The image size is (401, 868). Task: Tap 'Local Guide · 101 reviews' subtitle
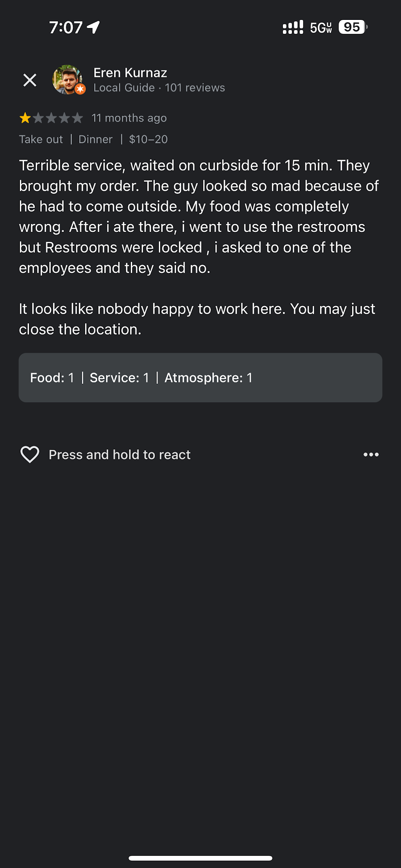159,88
